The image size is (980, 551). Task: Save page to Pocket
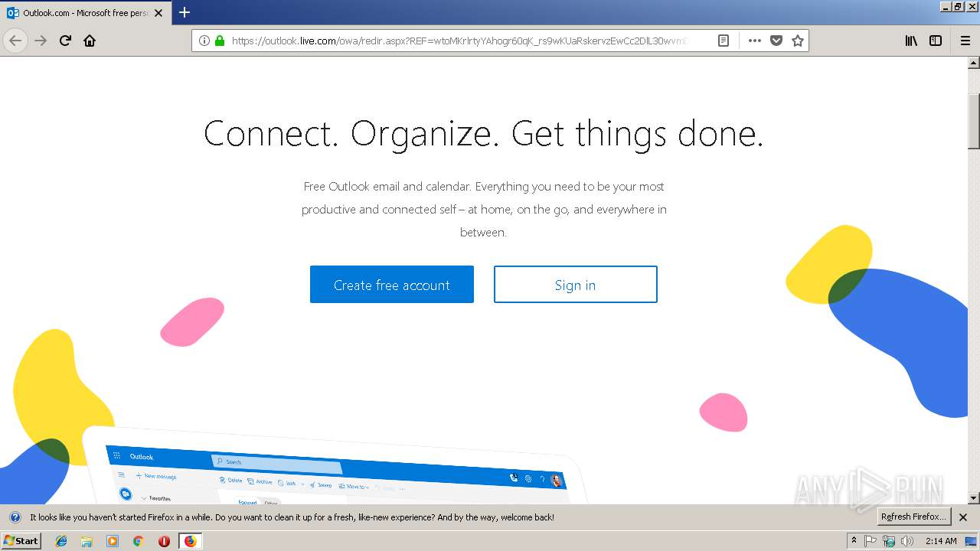tap(776, 41)
